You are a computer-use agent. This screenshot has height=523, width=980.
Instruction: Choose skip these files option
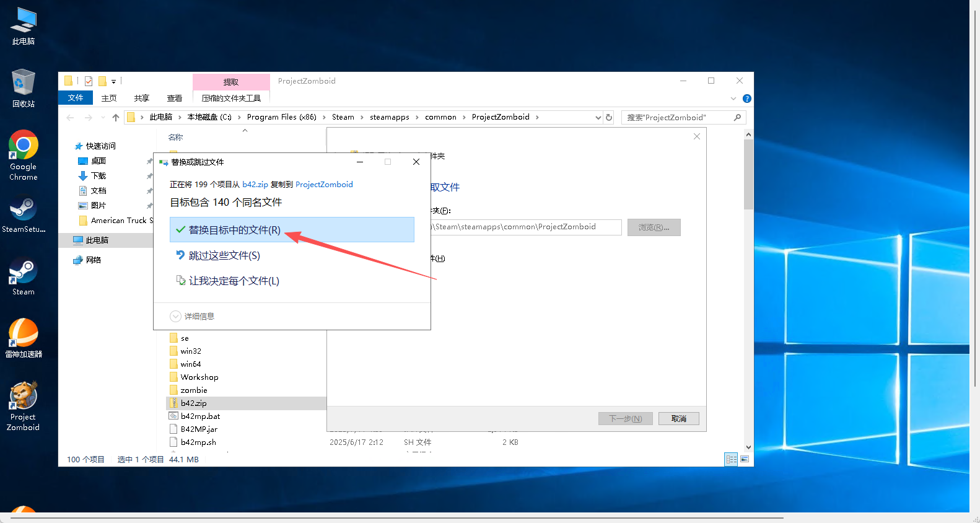(x=224, y=255)
